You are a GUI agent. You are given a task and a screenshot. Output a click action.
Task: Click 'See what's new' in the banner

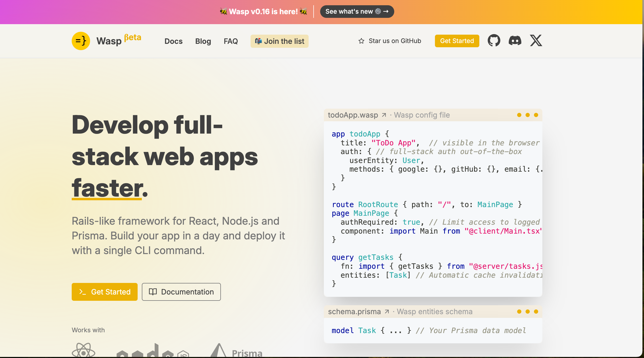coord(356,11)
